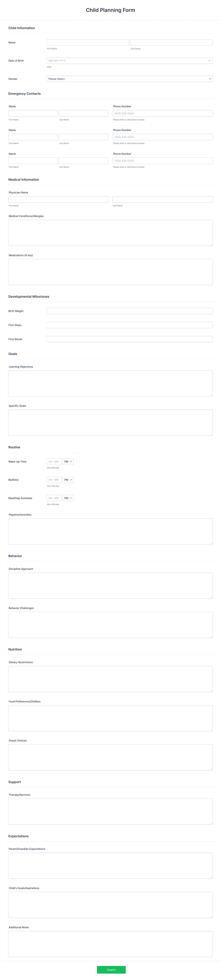Select the Learning Objectives text area
This screenshot has width=221, height=980.
pyautogui.click(x=110, y=383)
